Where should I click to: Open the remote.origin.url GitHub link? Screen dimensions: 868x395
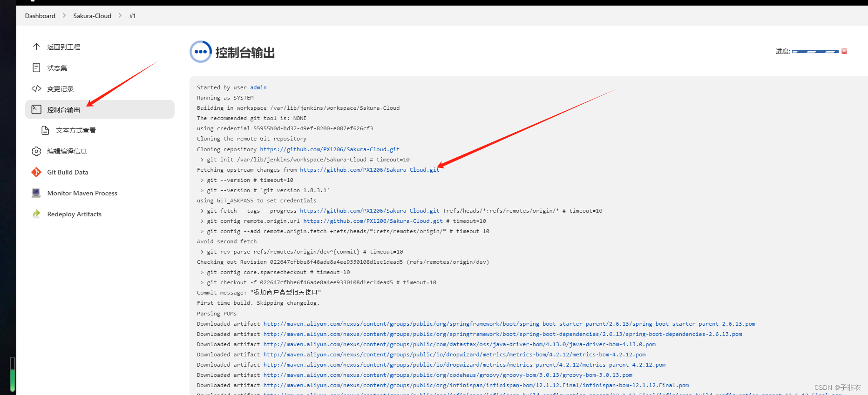click(x=373, y=221)
